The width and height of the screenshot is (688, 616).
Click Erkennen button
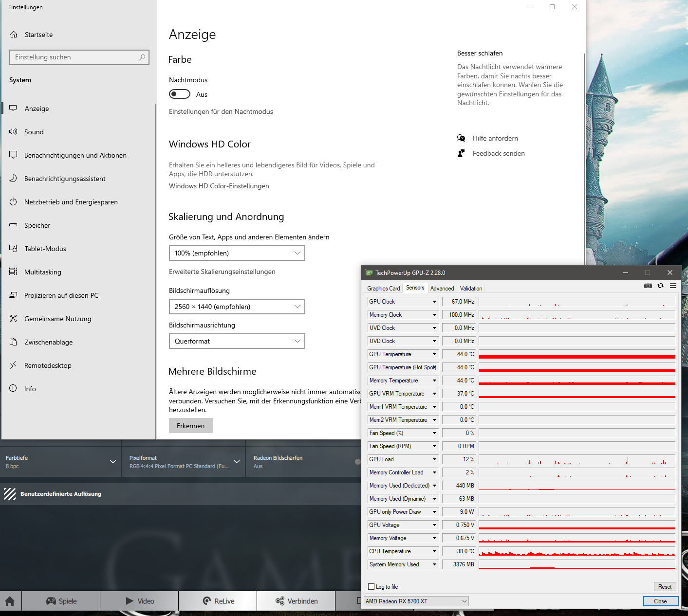pyautogui.click(x=191, y=426)
